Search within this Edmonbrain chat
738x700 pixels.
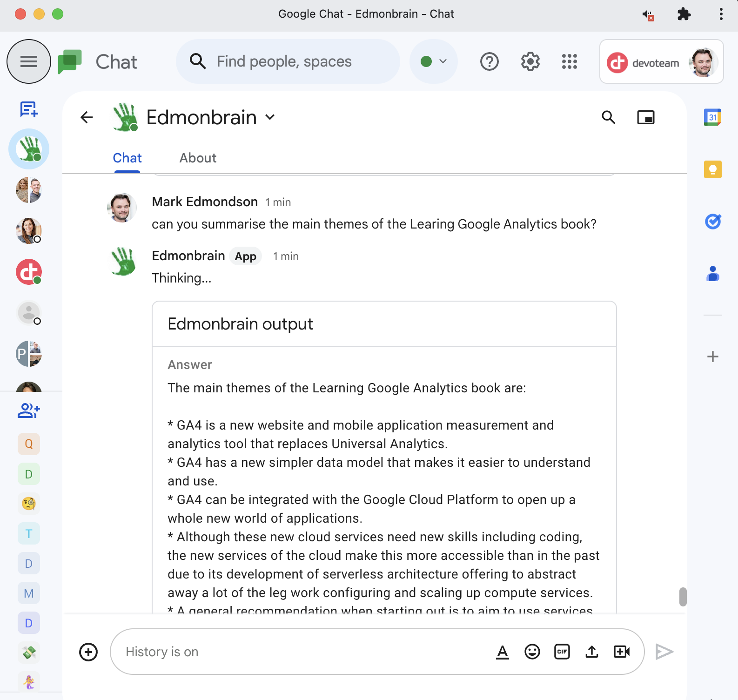(608, 117)
